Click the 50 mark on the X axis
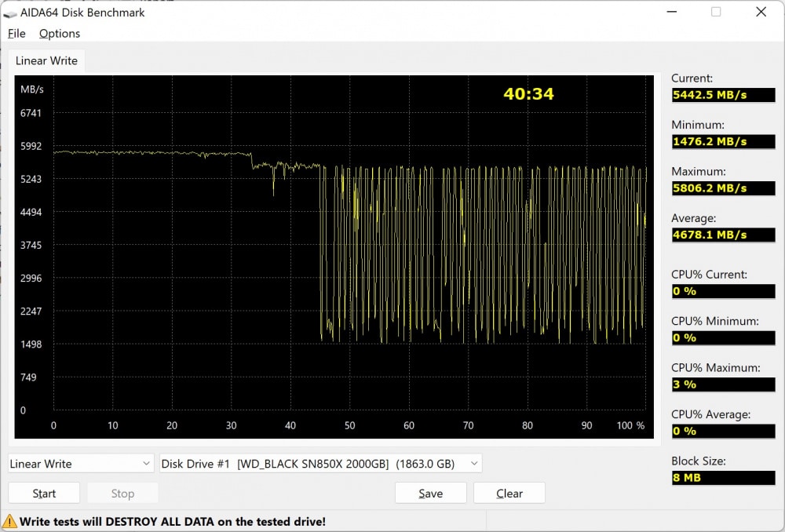Viewport: 785px width, 532px height. pos(349,425)
